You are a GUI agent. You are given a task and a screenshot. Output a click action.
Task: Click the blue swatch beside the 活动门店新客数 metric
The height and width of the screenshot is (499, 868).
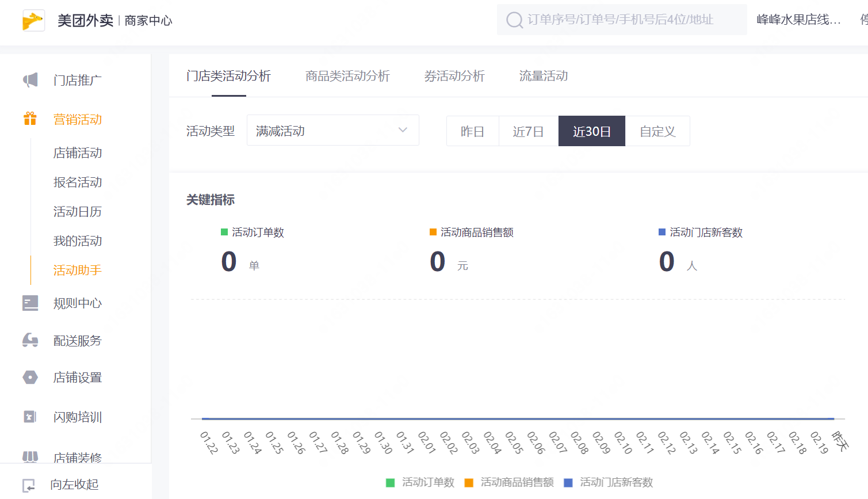point(662,232)
